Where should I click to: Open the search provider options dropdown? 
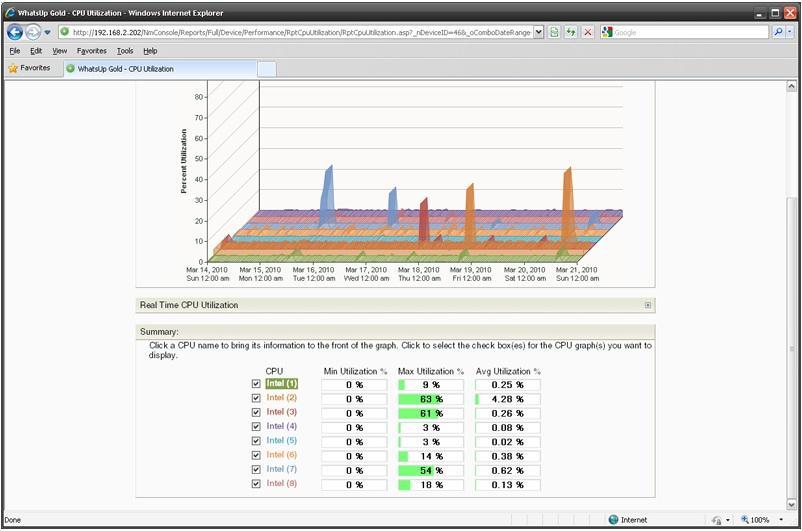click(x=790, y=32)
